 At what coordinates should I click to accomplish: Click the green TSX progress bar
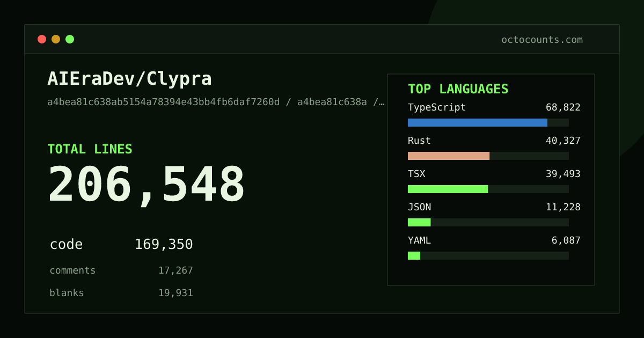click(448, 189)
